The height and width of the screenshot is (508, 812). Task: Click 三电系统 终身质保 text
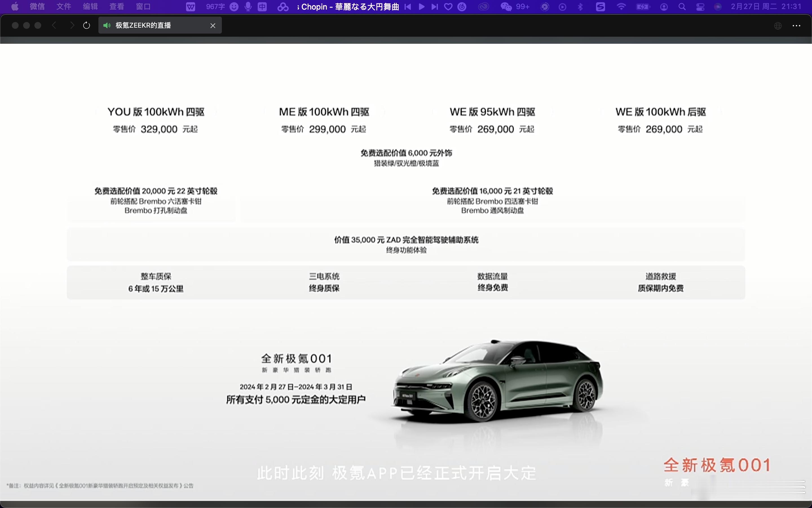pos(324,282)
